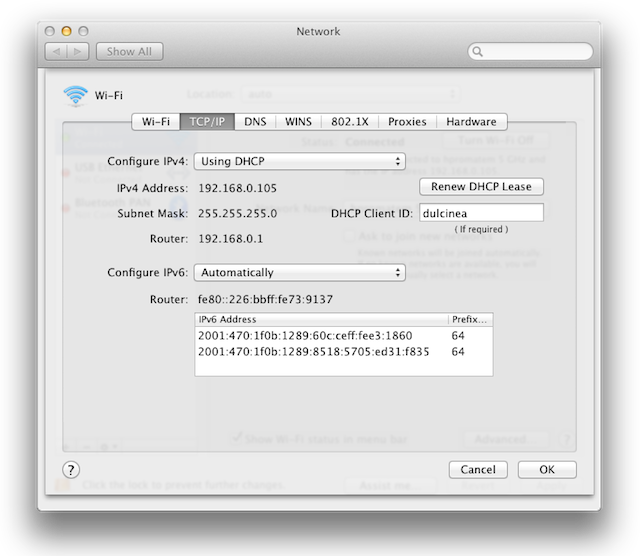Open the Configure IPv6 dropdown
Image resolution: width=640 pixels, height=556 pixels.
tap(300, 273)
